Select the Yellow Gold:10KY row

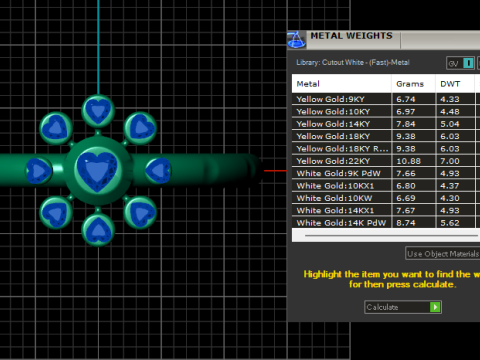386,112
